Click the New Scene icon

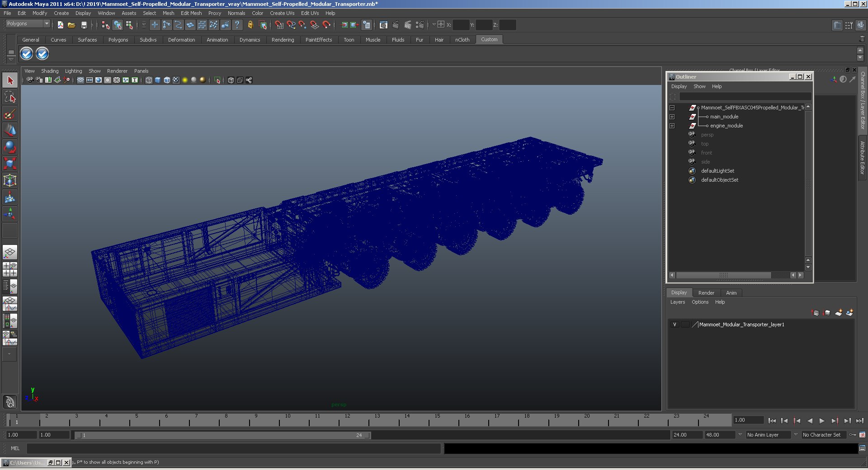(60, 25)
